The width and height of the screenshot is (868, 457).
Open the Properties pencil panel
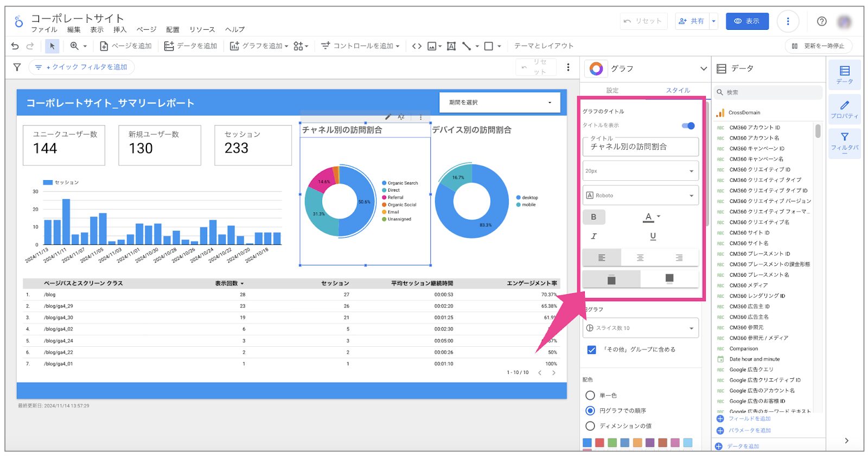844,109
